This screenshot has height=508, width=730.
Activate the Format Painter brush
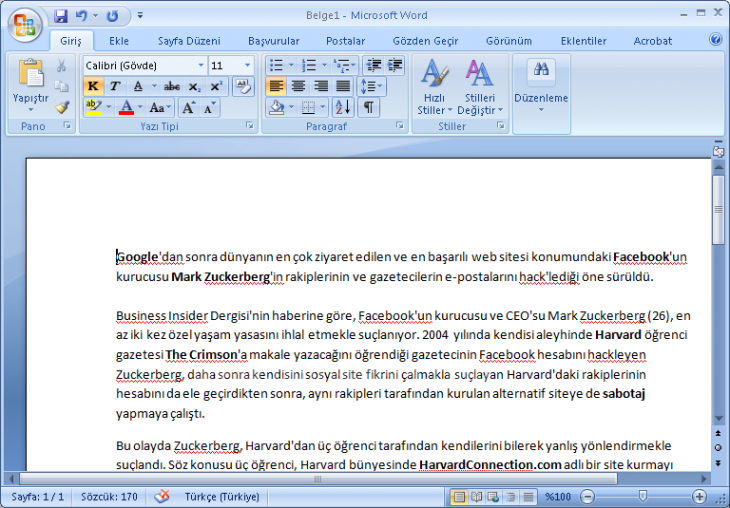click(61, 107)
